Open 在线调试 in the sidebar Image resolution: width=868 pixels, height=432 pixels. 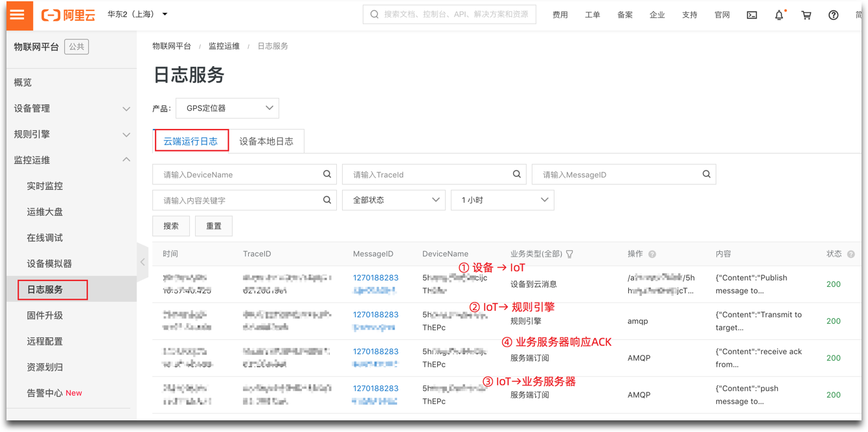45,238
